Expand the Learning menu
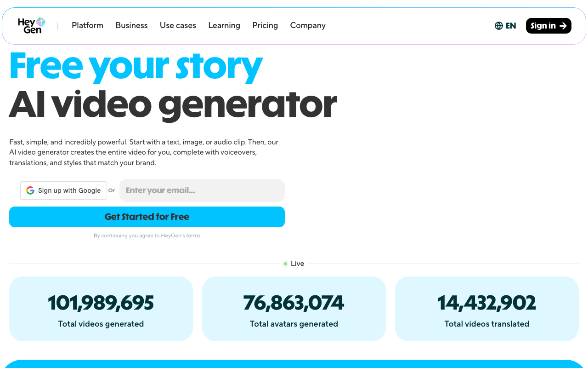The width and height of the screenshot is (588, 368). 224,25
